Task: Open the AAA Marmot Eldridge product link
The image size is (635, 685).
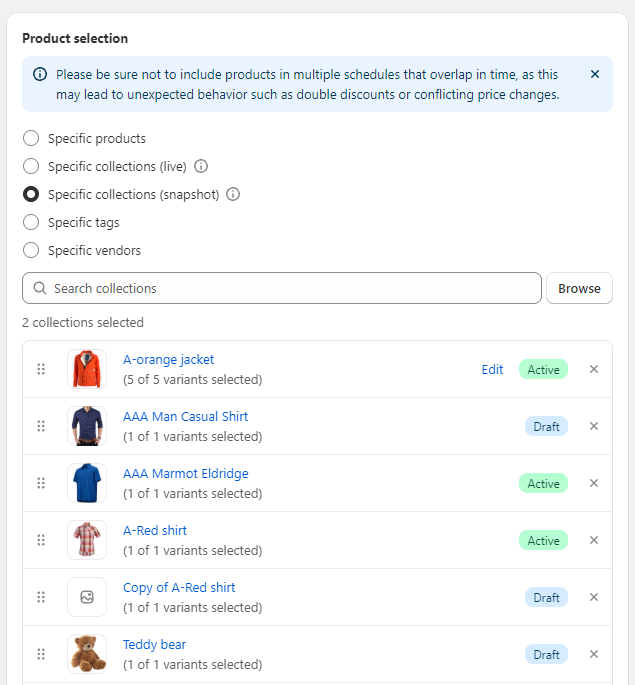Action: (186, 474)
